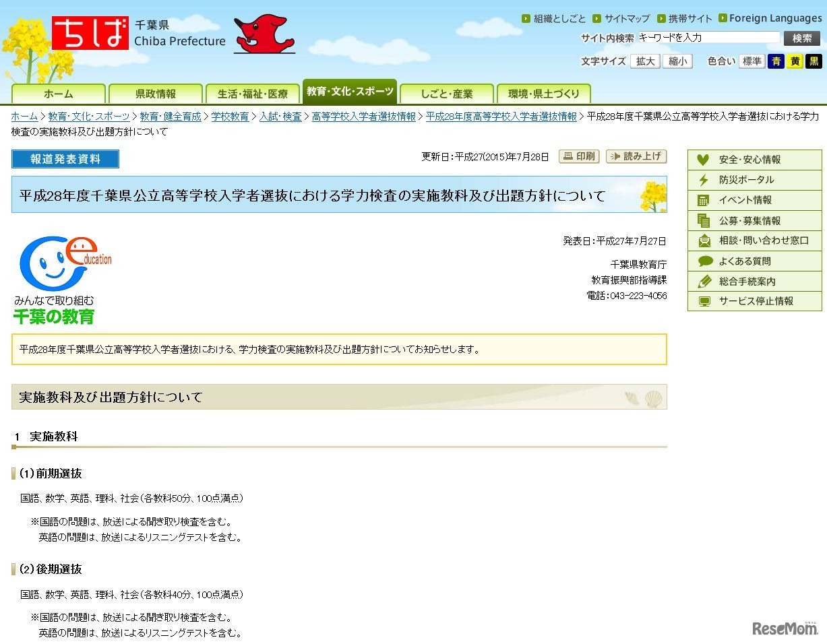Click the イベント情報 calendar icon
The width and height of the screenshot is (827, 644).
703,201
